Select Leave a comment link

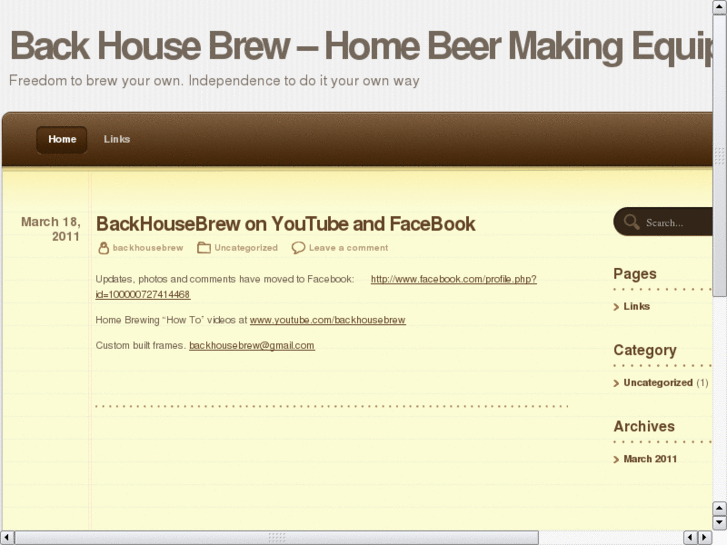[349, 248]
